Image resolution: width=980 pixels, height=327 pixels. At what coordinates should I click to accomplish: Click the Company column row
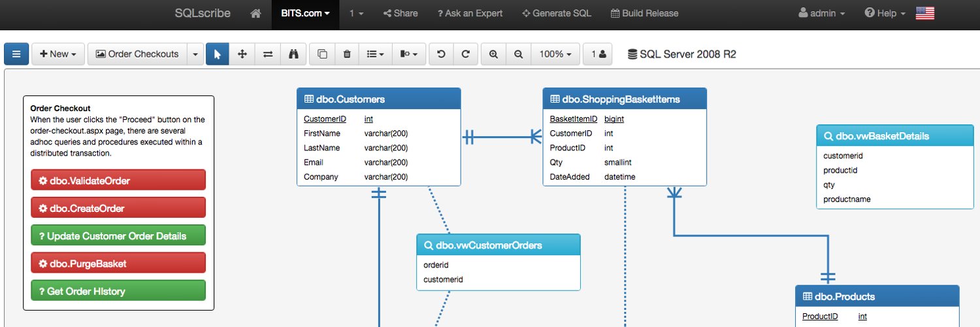pos(379,177)
